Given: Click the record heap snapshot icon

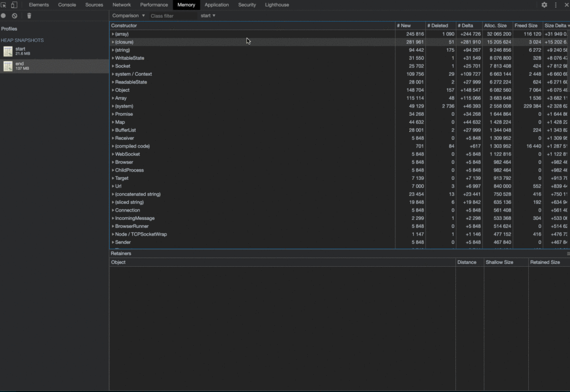Looking at the screenshot, I should [x=4, y=16].
